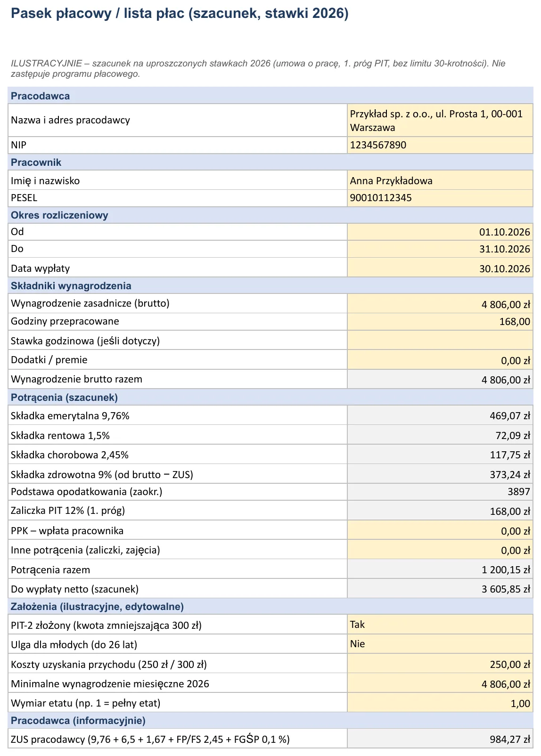Click the document title Pasek płacowy / lista płac

[180, 14]
